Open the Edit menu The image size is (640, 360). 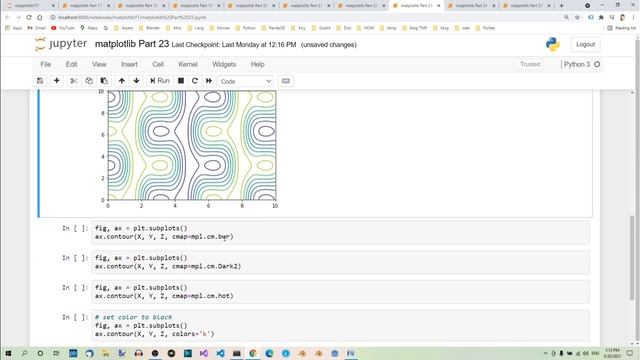[x=71, y=64]
